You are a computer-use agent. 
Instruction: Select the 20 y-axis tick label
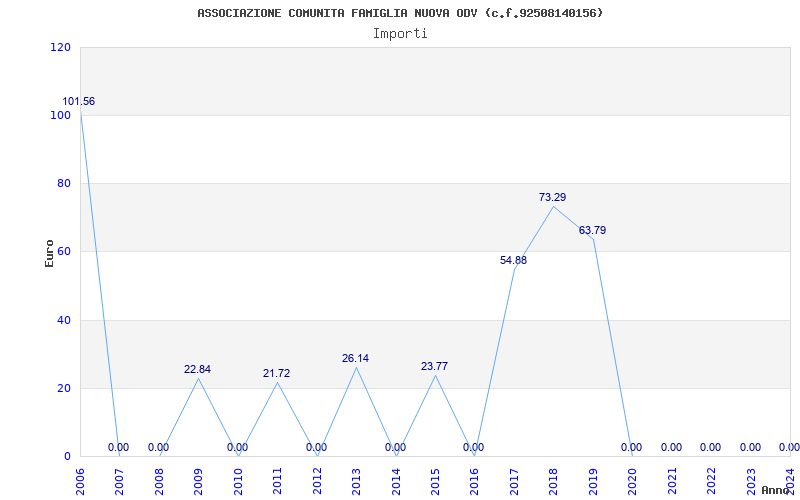click(63, 388)
